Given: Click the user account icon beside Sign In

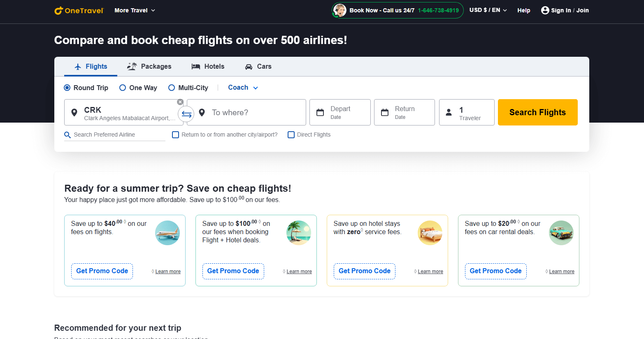Looking at the screenshot, I should [545, 10].
